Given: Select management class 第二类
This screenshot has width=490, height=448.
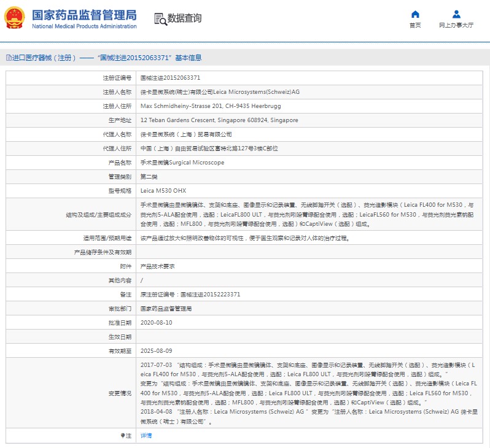Looking at the screenshot, I should click(149, 177).
